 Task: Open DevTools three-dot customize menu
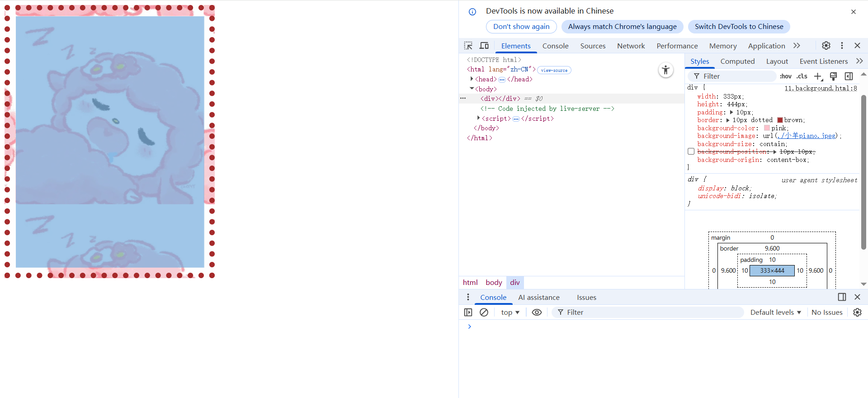tap(842, 46)
